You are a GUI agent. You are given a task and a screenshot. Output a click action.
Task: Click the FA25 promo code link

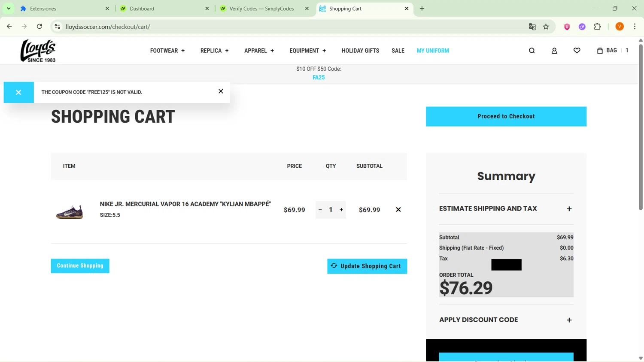tap(319, 78)
